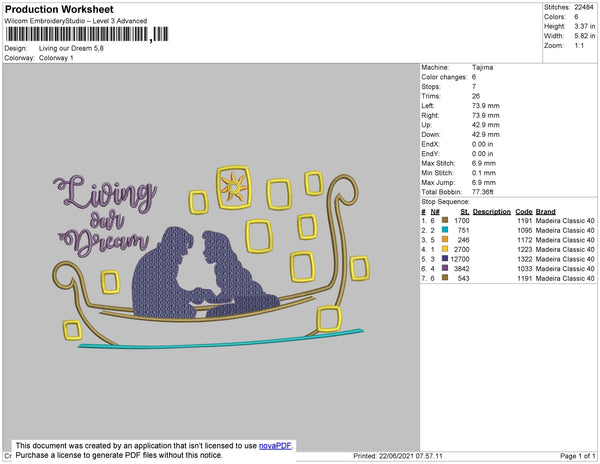This screenshot has height=464, width=600.
Task: Click the brown swatch in stop 7
Action: click(445, 278)
